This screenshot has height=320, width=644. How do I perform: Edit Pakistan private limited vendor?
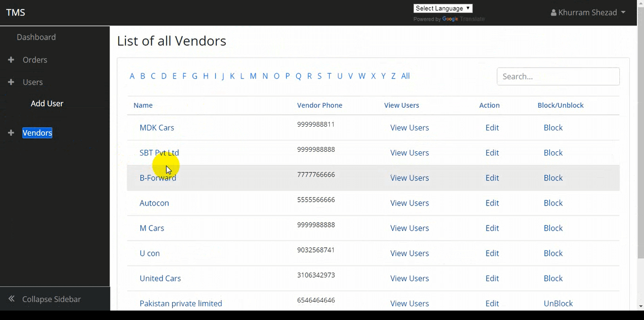pyautogui.click(x=492, y=303)
